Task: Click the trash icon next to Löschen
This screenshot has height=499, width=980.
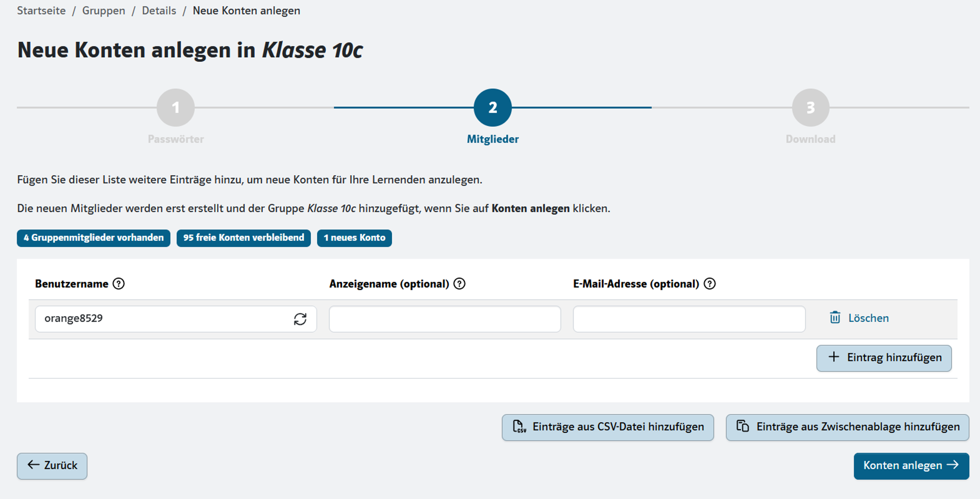Action: point(835,317)
